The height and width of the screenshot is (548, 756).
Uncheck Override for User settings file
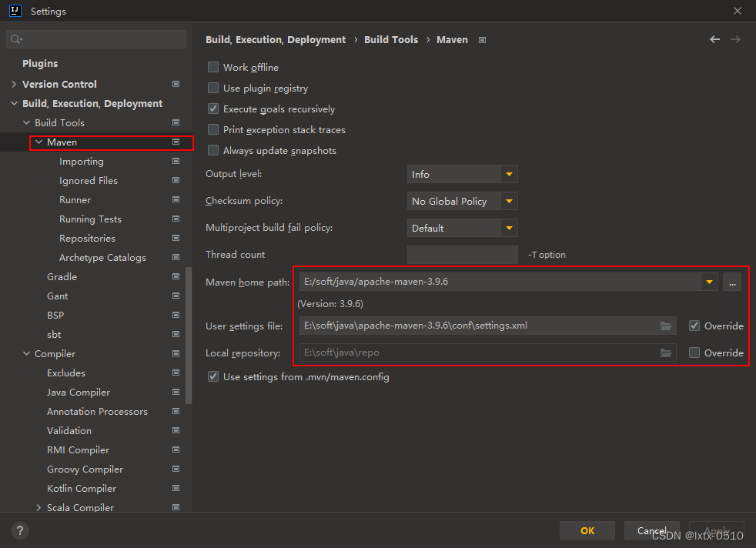point(694,326)
